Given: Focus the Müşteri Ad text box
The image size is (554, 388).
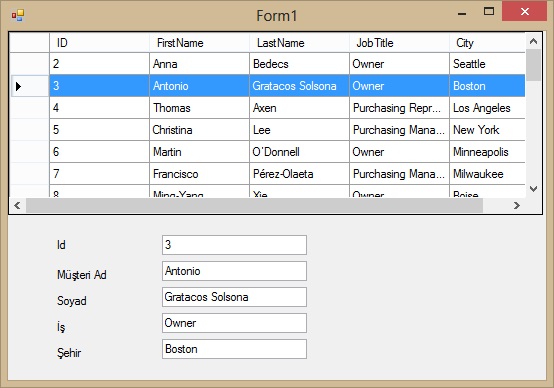Looking at the screenshot, I should 234,271.
